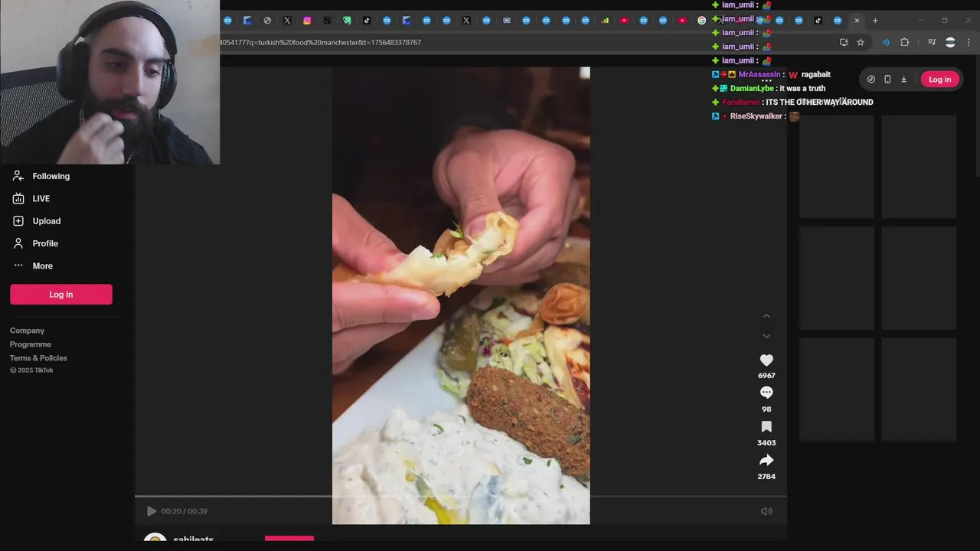Bookmark this page with the star icon

(861, 42)
